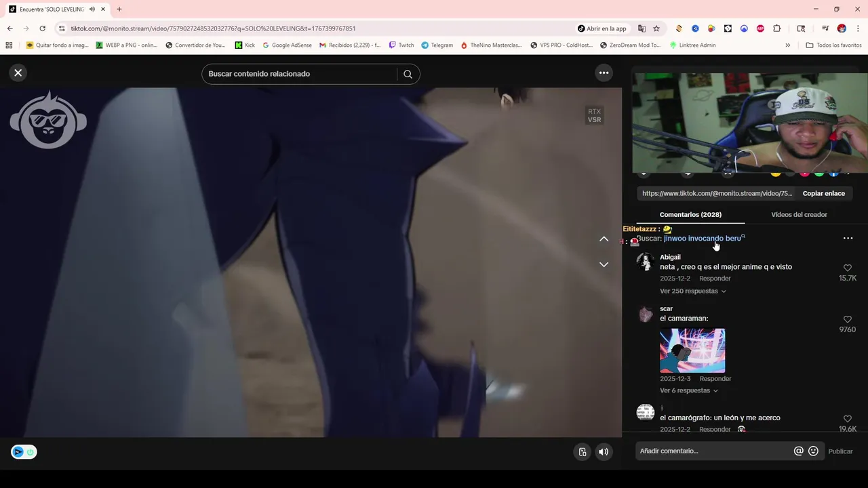868x488 pixels.
Task: Expand 'Ver 250 respuestas' under Abigail's comment
Action: click(692, 291)
